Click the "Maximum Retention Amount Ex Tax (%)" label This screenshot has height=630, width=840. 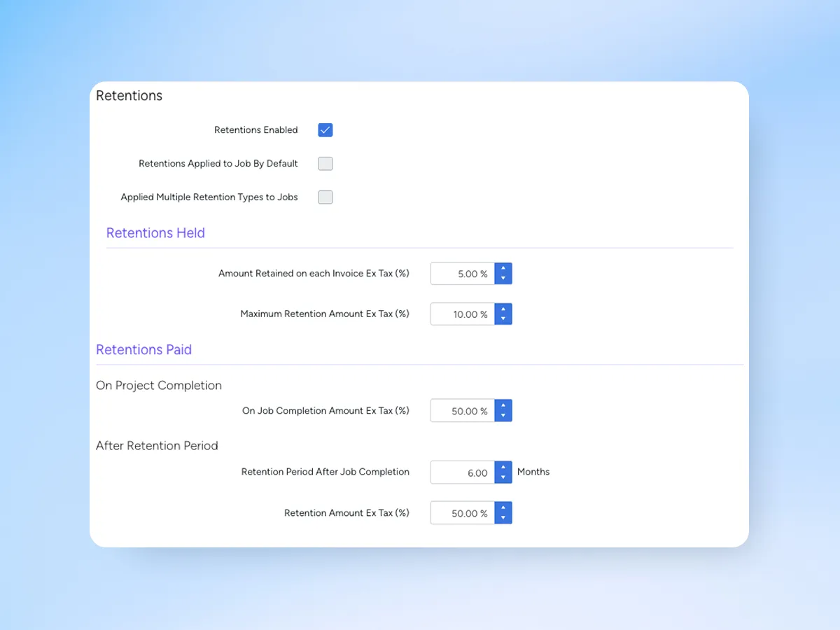[x=325, y=314]
